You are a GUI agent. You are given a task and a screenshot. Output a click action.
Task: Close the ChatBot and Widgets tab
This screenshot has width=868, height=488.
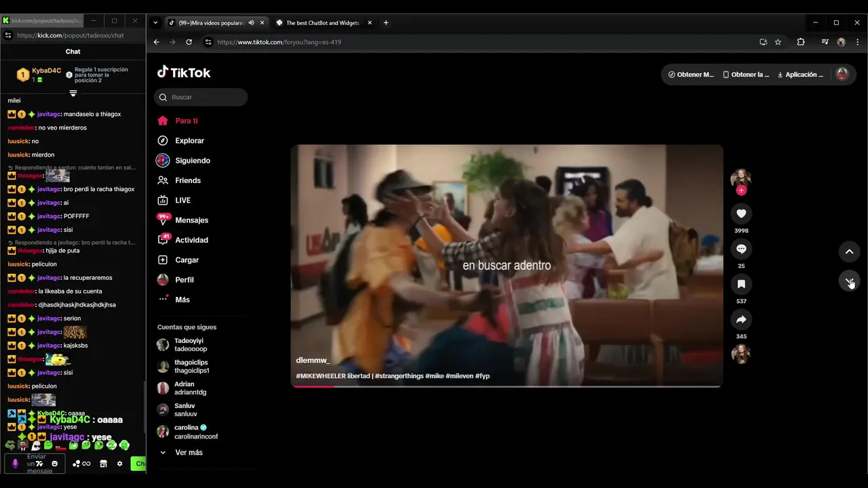(370, 22)
